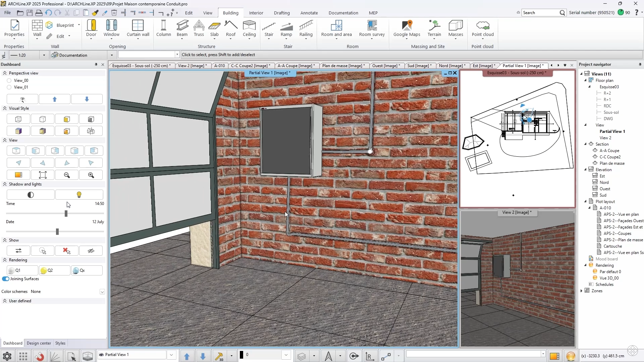The image size is (644, 362).
Task: Open the Interior ribbon tab
Action: pyautogui.click(x=256, y=13)
